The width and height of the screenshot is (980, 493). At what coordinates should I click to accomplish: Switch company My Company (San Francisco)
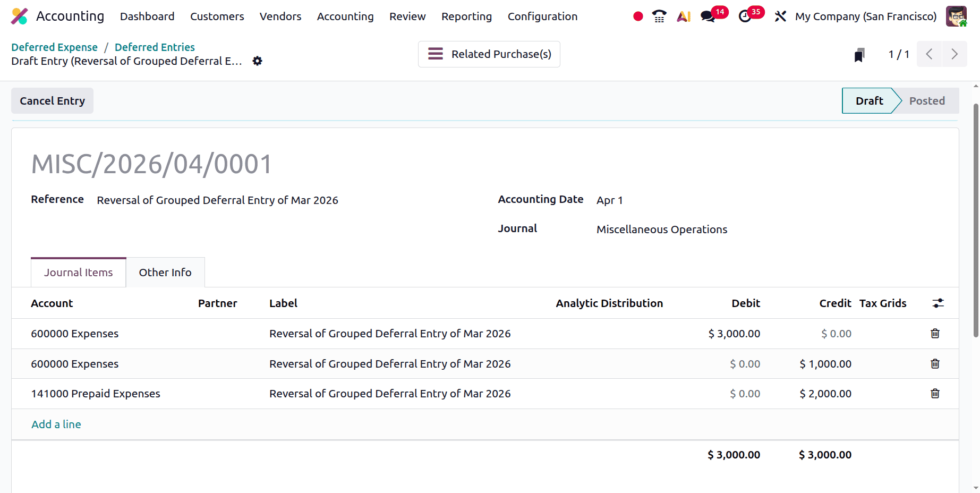[866, 16]
